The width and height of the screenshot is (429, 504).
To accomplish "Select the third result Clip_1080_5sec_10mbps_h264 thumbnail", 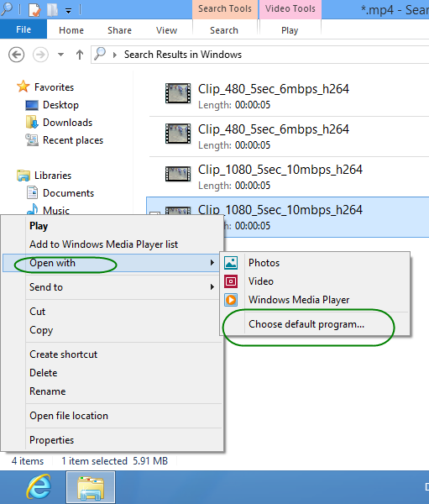I will (178, 174).
